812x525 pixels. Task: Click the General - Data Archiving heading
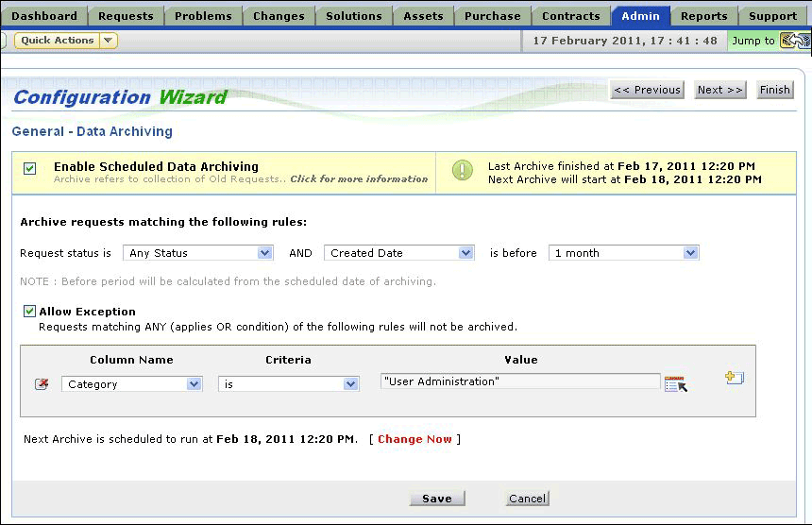click(x=93, y=131)
